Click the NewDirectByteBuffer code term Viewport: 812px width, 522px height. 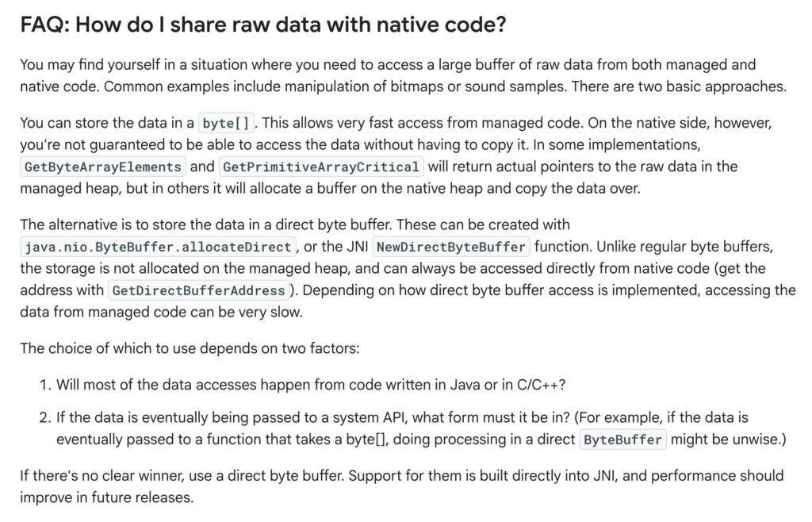pos(451,247)
